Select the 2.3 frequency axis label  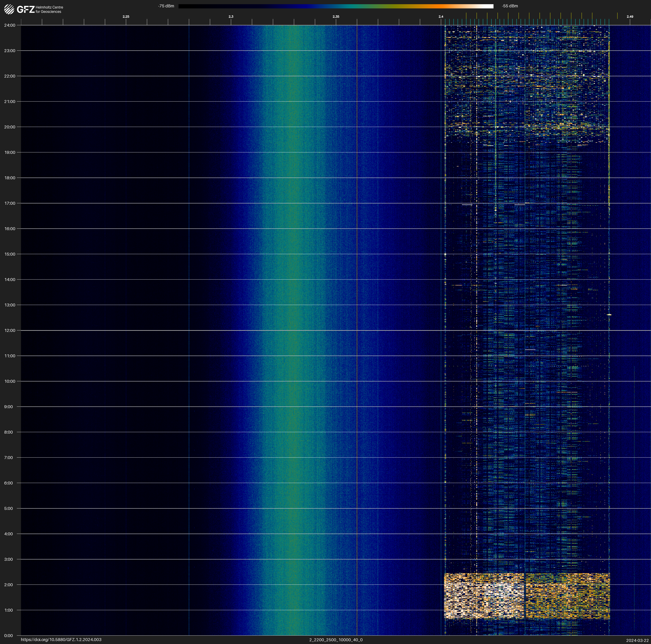[x=231, y=17]
